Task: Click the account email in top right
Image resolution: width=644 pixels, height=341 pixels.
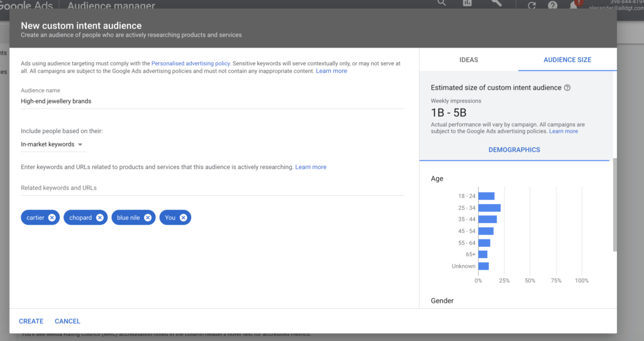Action: tap(616, 8)
